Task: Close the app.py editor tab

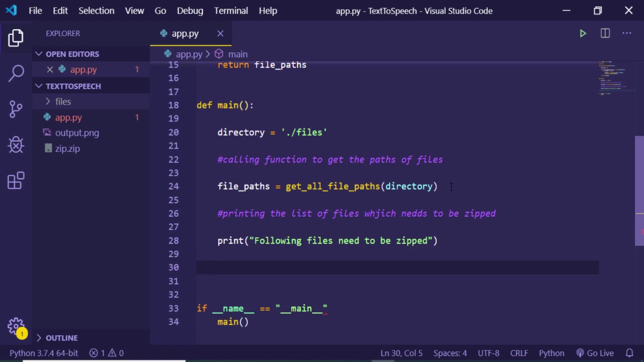Action: pos(220,34)
